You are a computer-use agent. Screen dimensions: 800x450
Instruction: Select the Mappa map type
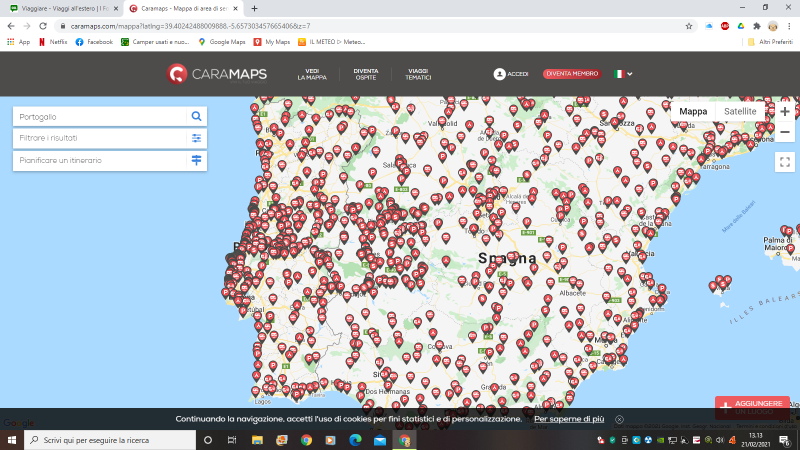(x=693, y=112)
